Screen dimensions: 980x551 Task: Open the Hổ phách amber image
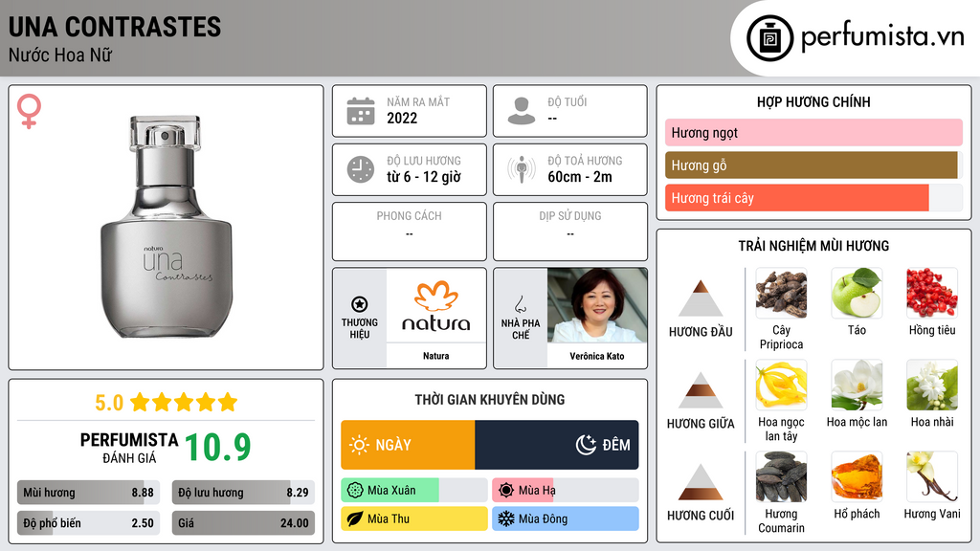tap(857, 476)
